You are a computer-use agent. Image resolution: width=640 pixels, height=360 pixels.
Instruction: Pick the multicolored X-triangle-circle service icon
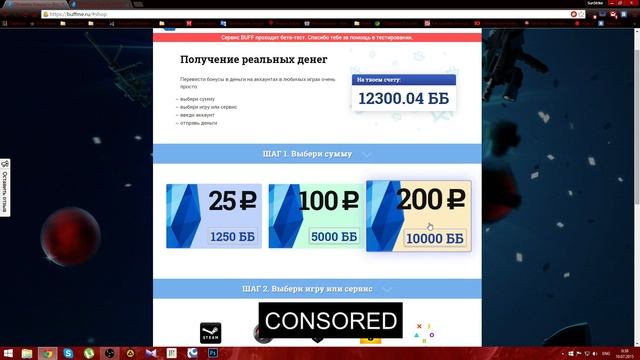(424, 333)
